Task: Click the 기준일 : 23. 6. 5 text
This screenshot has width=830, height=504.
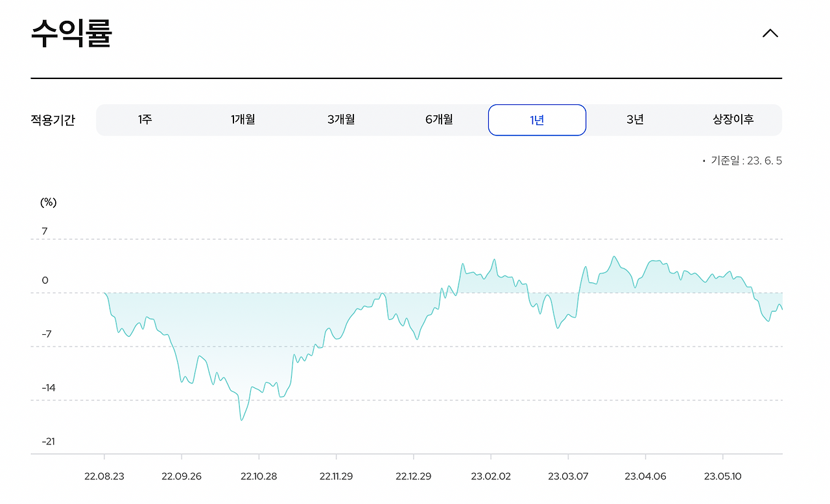Action: pyautogui.click(x=743, y=161)
